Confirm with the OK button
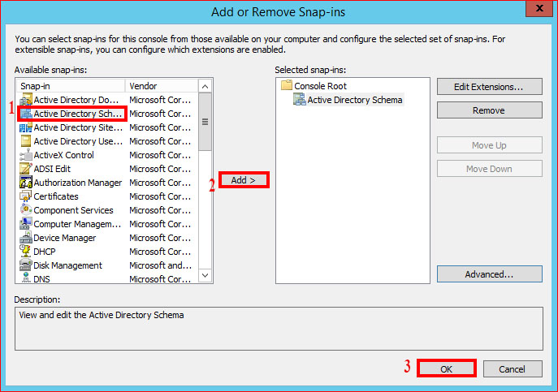558x392 pixels. tap(446, 369)
